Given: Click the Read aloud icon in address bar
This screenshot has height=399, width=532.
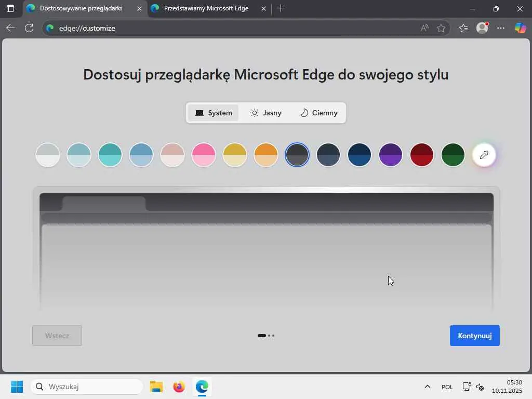Looking at the screenshot, I should 424,28.
